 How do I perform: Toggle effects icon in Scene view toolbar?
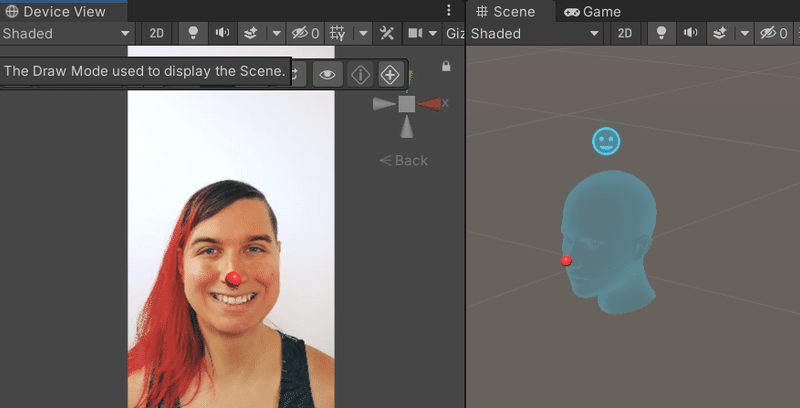(719, 34)
